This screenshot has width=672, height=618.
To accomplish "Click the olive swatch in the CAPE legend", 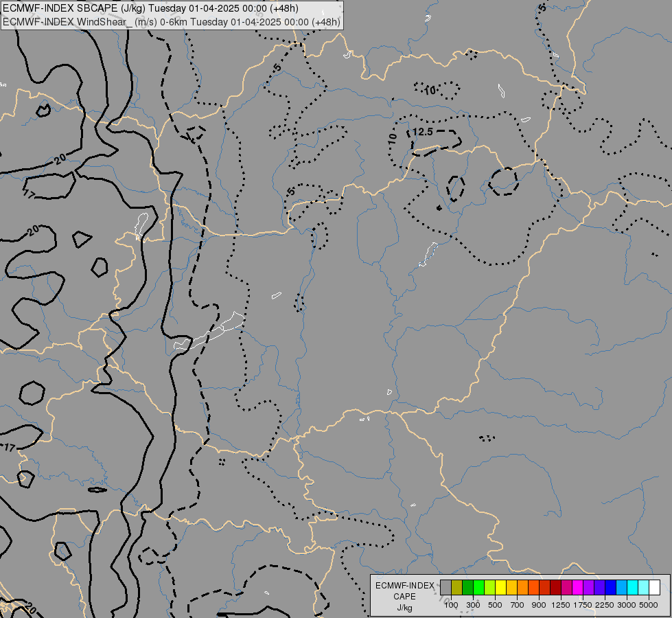I will click(457, 587).
